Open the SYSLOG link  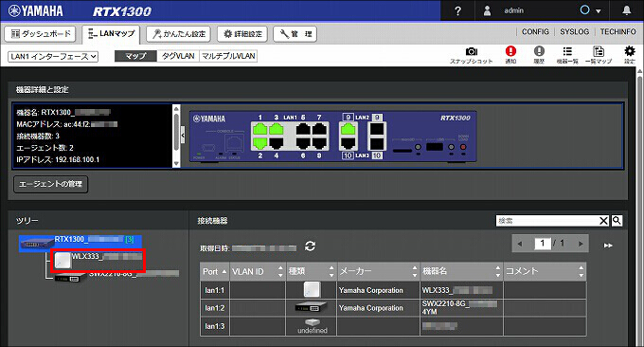coord(574,31)
